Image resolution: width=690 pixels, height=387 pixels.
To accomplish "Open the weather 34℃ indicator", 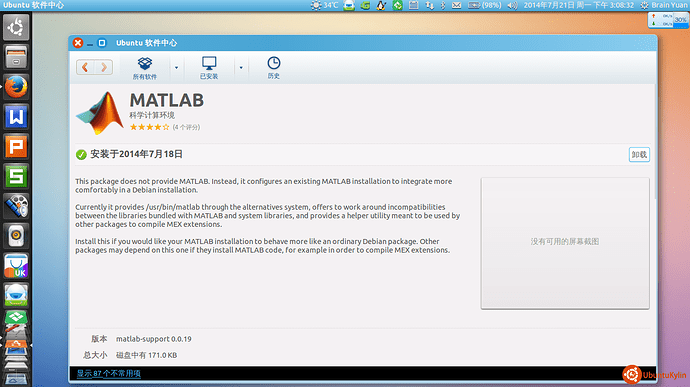I will [x=324, y=5].
